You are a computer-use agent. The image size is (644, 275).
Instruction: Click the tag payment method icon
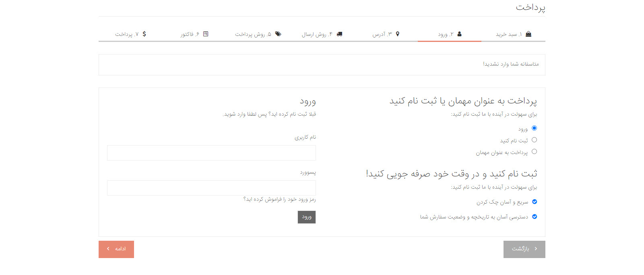point(278,34)
